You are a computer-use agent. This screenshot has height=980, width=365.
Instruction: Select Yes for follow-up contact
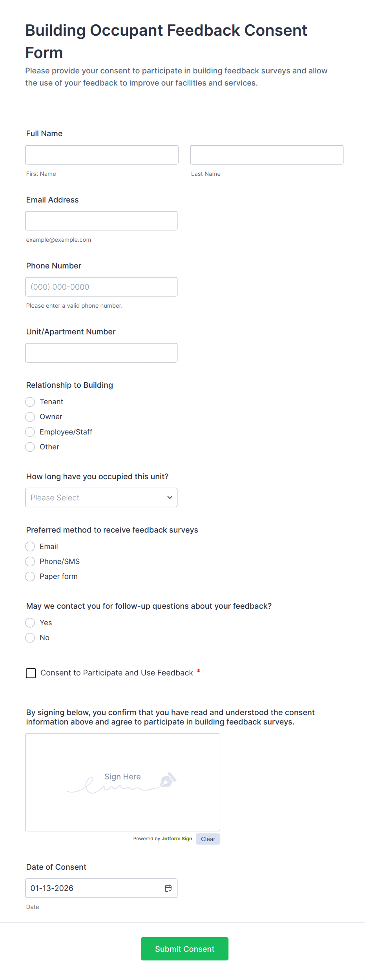click(x=30, y=622)
